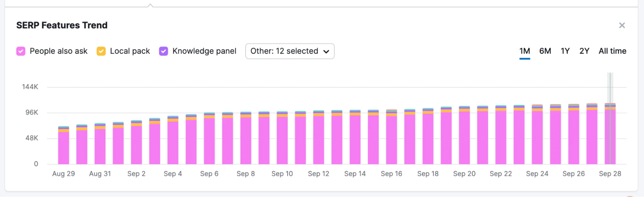Select the Sep 14 bar
Image resolution: width=644 pixels, height=197 pixels.
[355, 139]
